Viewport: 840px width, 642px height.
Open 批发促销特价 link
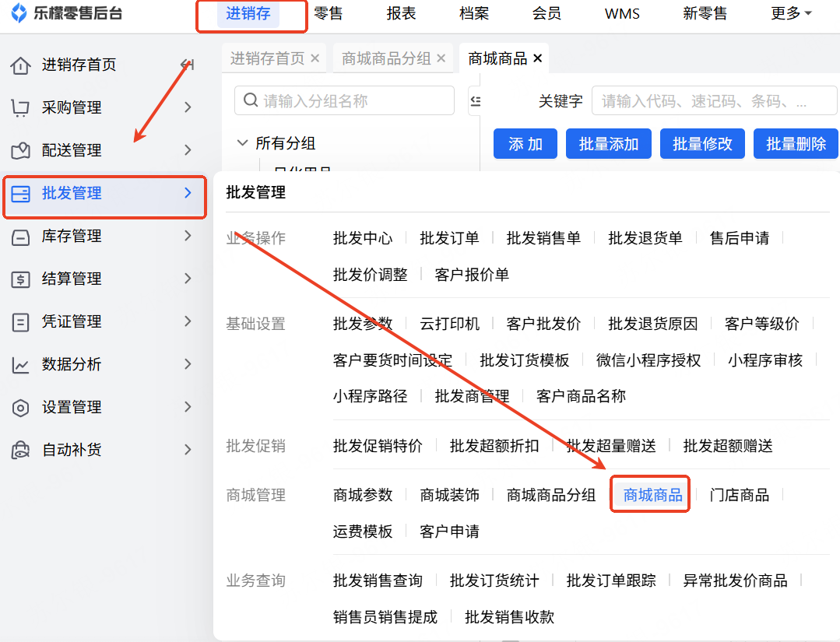click(378, 445)
